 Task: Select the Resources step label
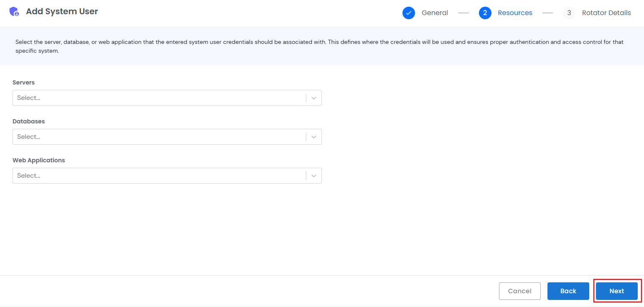click(515, 13)
